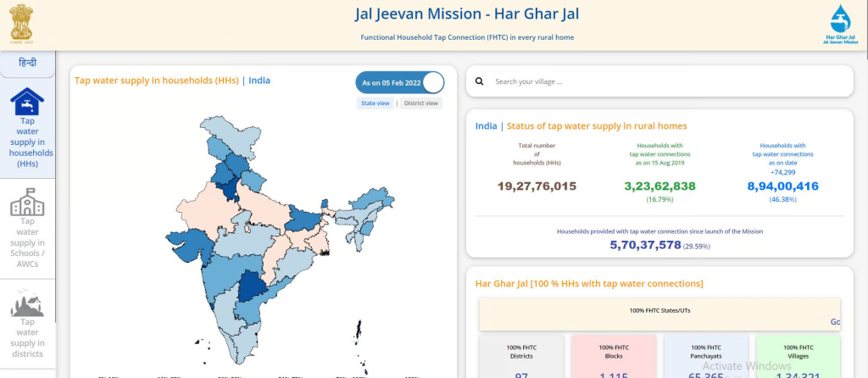Open Tap water supply in districts icon
The image size is (868, 378).
(x=27, y=303)
